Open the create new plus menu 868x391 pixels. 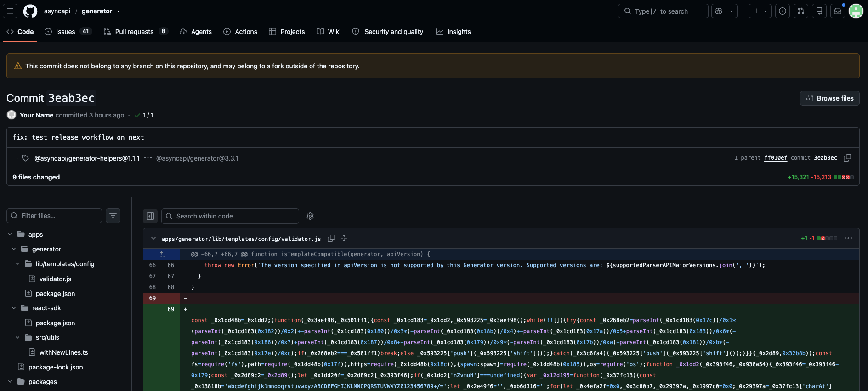pos(756,11)
